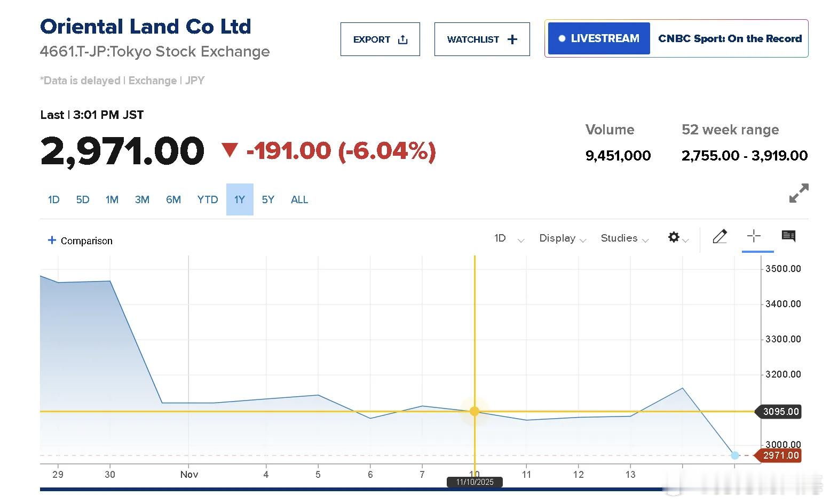Click the plus icon on Watchlist

tap(512, 39)
